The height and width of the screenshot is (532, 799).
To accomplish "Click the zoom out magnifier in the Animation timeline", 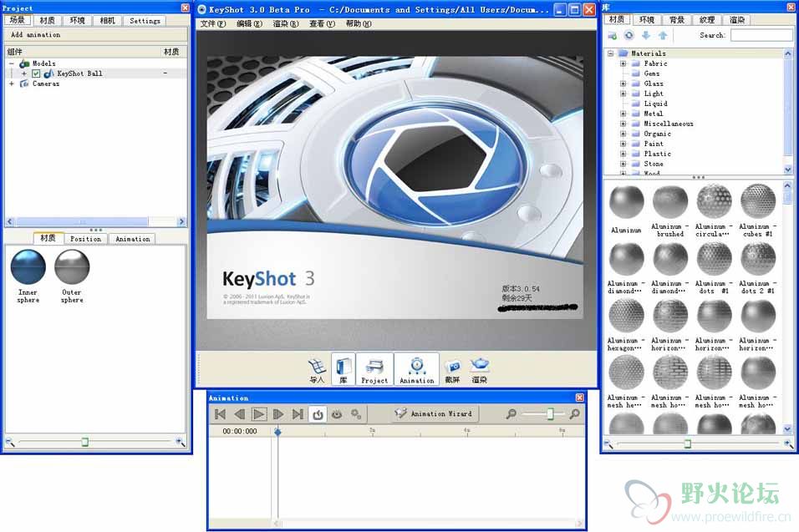I will pyautogui.click(x=511, y=414).
